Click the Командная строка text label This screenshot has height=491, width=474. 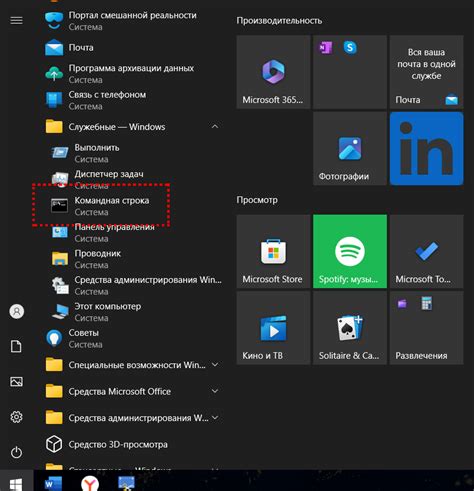click(112, 201)
